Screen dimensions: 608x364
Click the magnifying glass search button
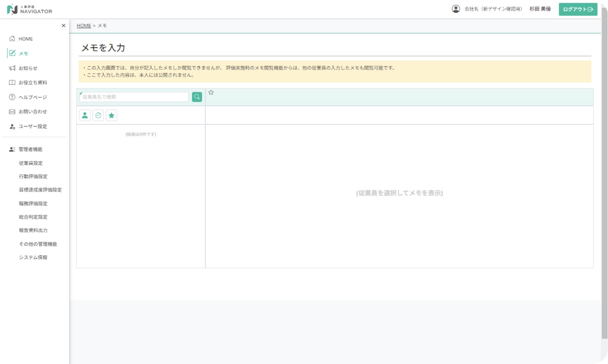click(x=197, y=97)
